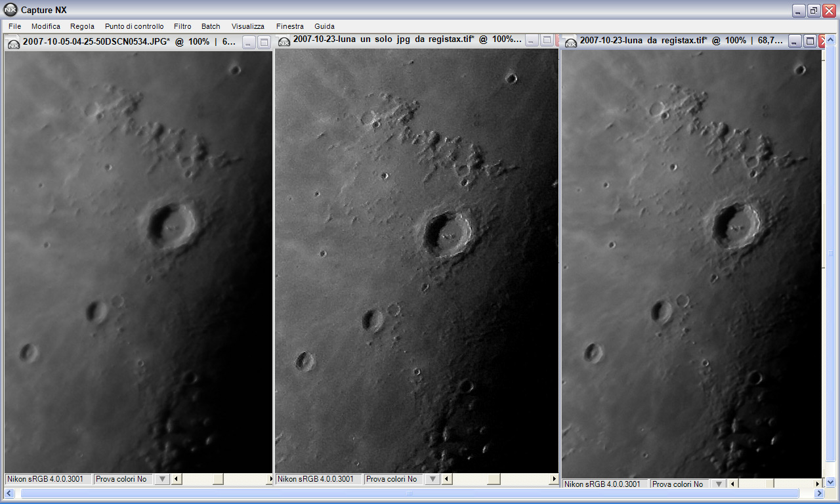Click 'Prova colori No' in 'luna da registax.tif' window
The width and height of the screenshot is (840, 504).
click(x=679, y=484)
